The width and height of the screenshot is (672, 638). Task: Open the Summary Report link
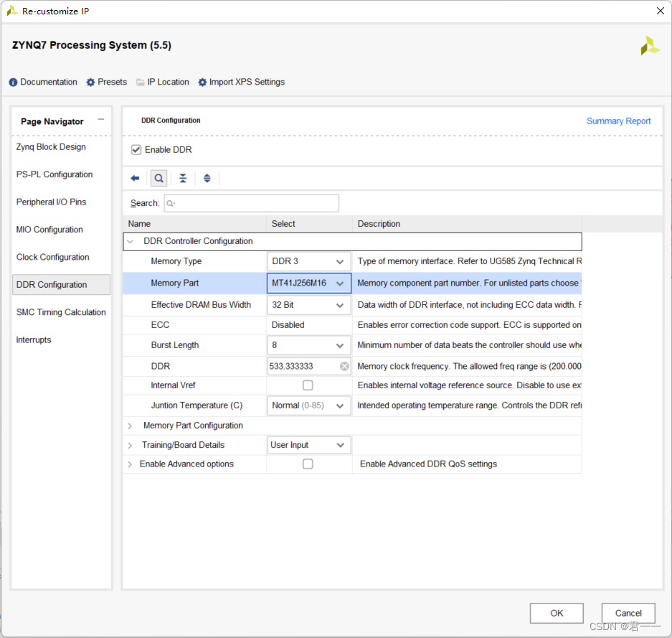point(618,121)
